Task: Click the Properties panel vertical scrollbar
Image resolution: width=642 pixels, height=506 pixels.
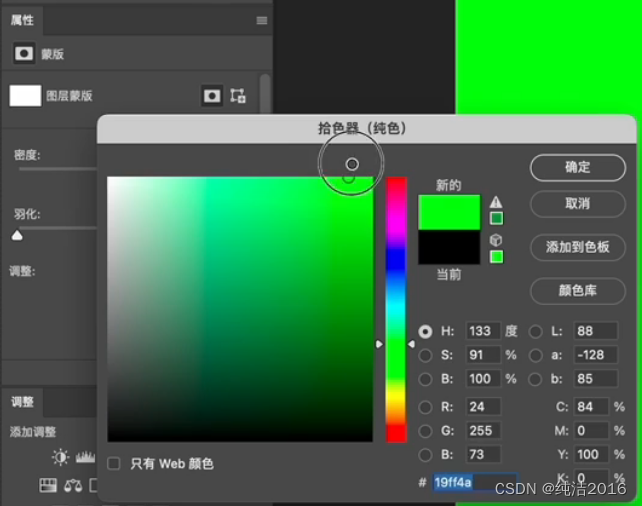Action: (x=265, y=93)
